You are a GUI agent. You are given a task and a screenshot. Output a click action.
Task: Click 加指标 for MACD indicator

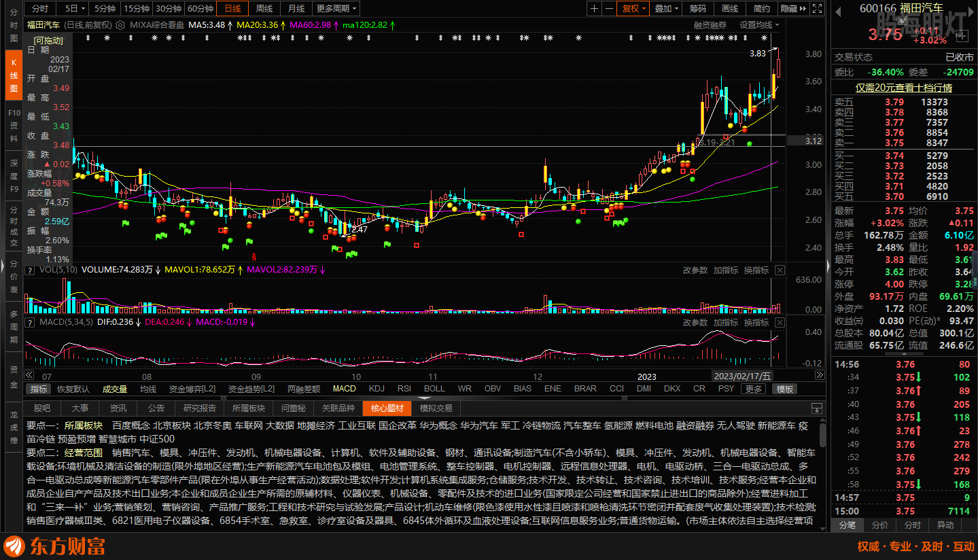point(726,322)
